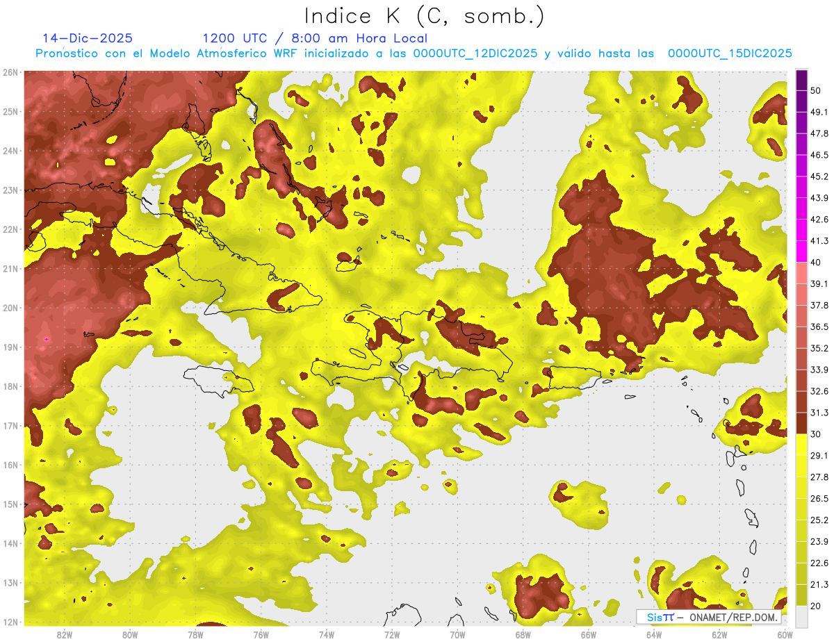Select the '13N' latitude label
This screenshot has width=834, height=644.
click(10, 583)
